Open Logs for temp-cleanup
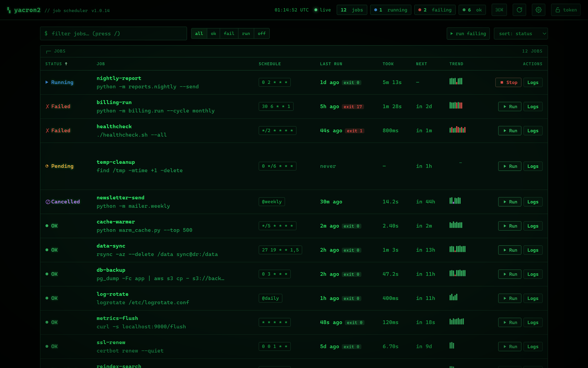The image size is (588, 368). [x=533, y=166]
